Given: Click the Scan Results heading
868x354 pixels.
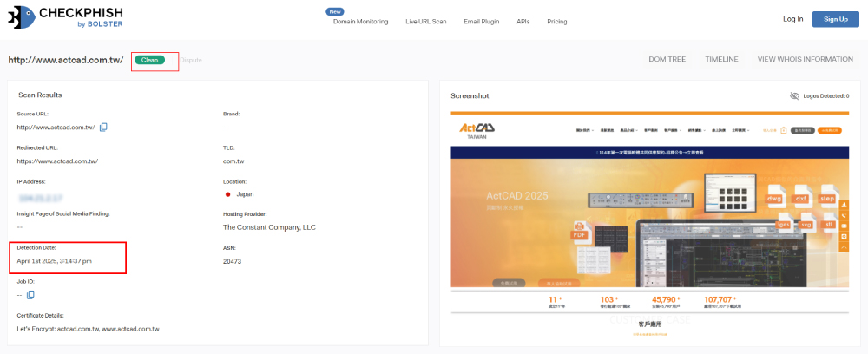Looking at the screenshot, I should [x=40, y=95].
